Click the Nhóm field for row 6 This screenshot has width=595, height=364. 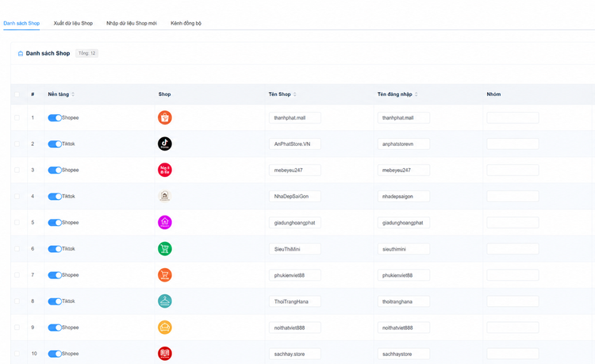(x=512, y=249)
